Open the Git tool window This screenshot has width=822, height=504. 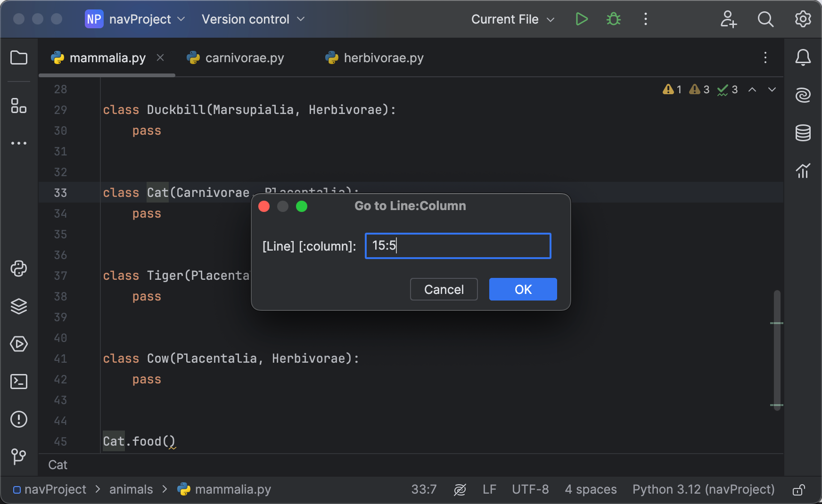(19, 456)
